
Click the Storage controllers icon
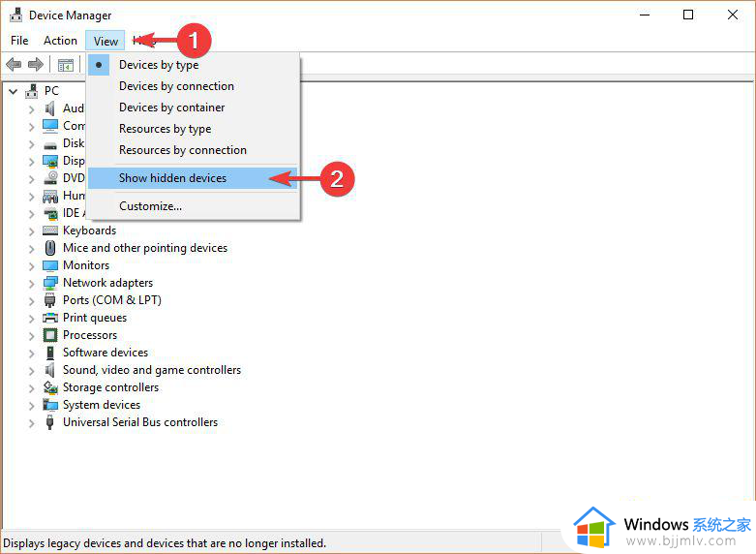coord(50,387)
